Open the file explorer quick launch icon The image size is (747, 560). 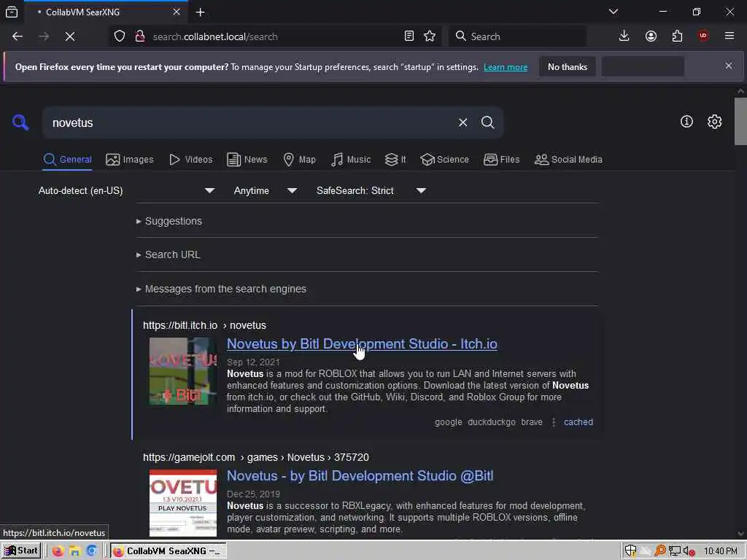tap(75, 551)
